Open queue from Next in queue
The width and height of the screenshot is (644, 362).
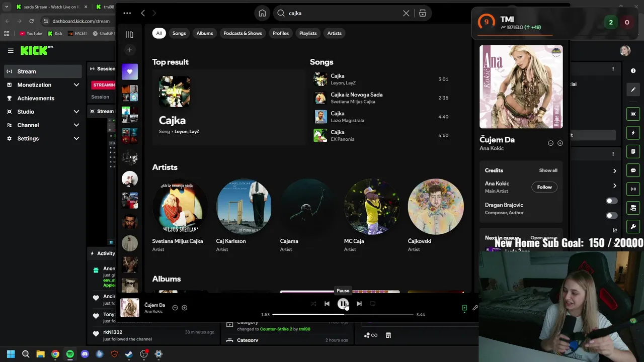543,238
